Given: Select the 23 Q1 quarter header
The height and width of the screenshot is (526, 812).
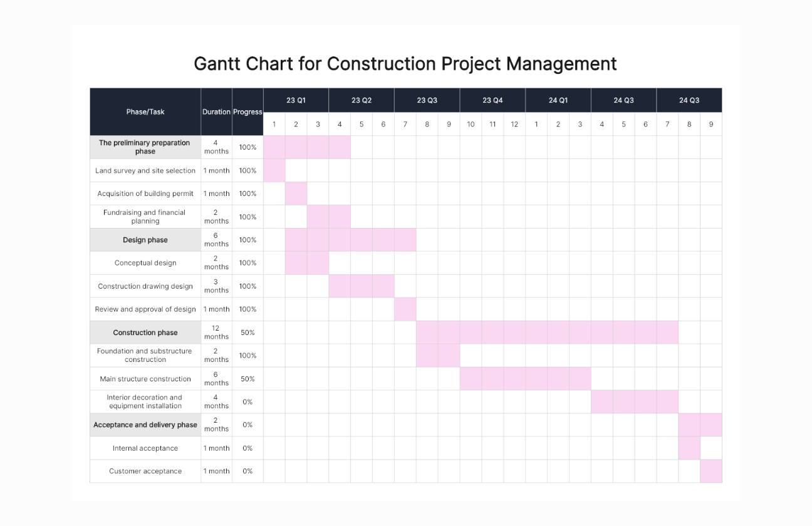Looking at the screenshot, I should point(296,100).
